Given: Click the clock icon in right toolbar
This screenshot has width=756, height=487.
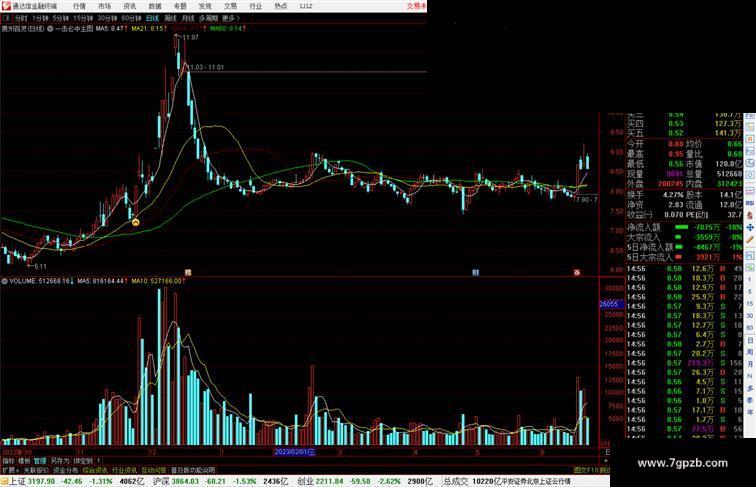Looking at the screenshot, I should (750, 176).
